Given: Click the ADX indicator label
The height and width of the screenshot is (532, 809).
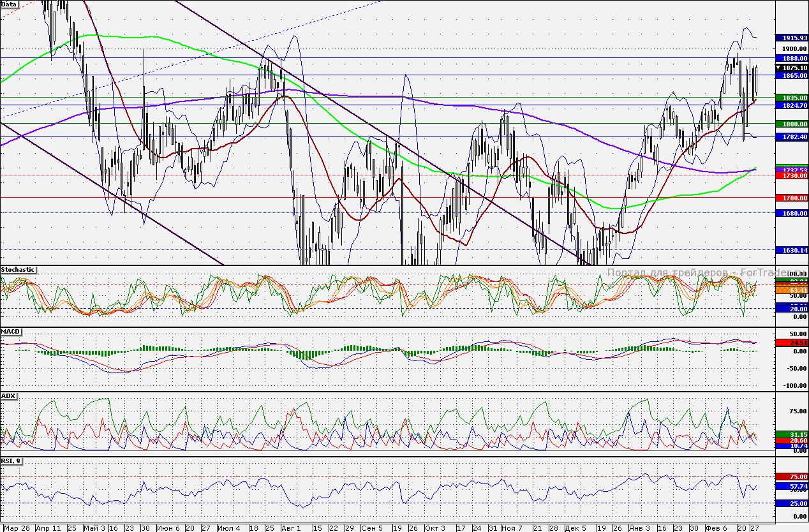Looking at the screenshot, I should (8, 396).
